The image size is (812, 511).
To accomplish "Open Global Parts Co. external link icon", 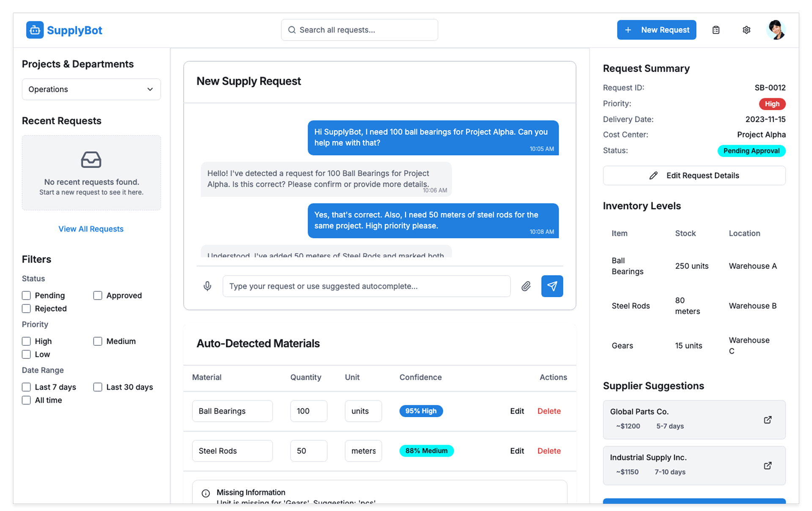I will pyautogui.click(x=768, y=420).
